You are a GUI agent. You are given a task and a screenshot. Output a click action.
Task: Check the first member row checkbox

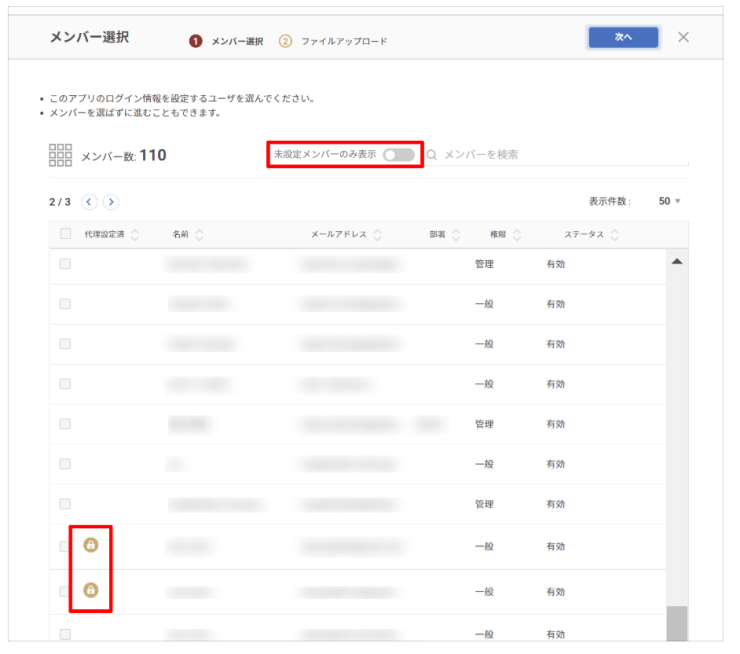(66, 264)
